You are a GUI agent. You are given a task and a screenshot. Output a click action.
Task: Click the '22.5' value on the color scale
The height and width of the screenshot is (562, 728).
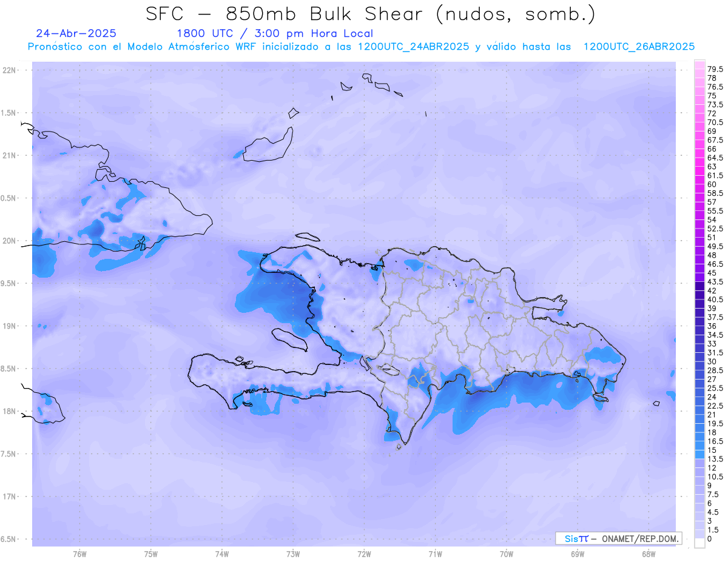click(715, 406)
